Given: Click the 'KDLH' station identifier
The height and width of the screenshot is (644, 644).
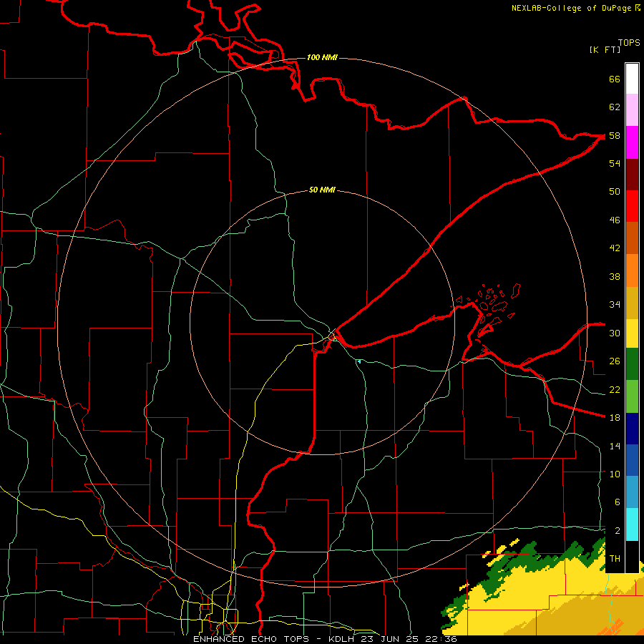Looking at the screenshot, I should (342, 639).
